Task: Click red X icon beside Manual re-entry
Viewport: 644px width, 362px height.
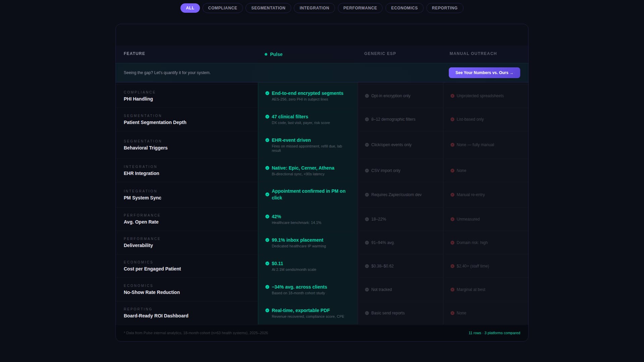Action: point(452,195)
